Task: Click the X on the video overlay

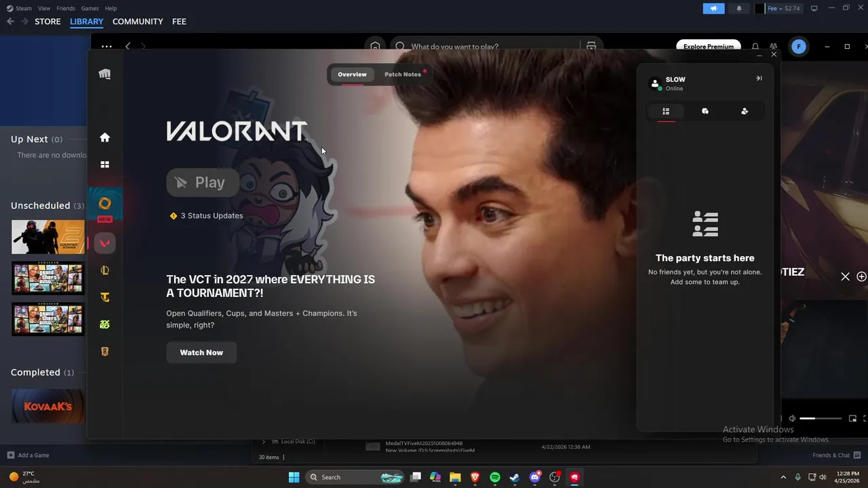Action: point(845,277)
